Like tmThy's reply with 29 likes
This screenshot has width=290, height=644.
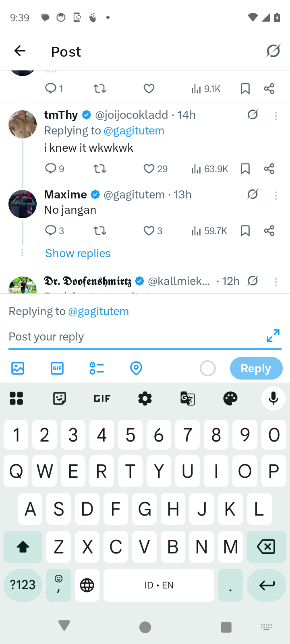(149, 169)
